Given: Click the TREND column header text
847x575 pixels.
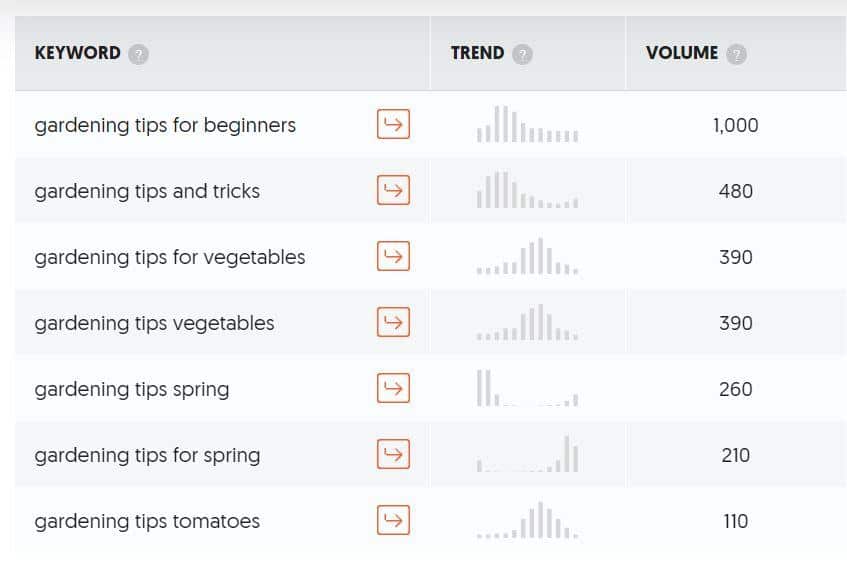Looking at the screenshot, I should 478,53.
